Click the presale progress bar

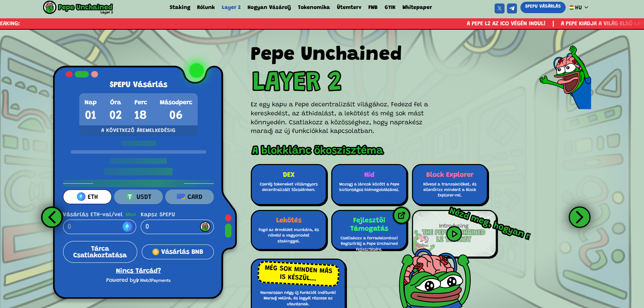pos(138,152)
